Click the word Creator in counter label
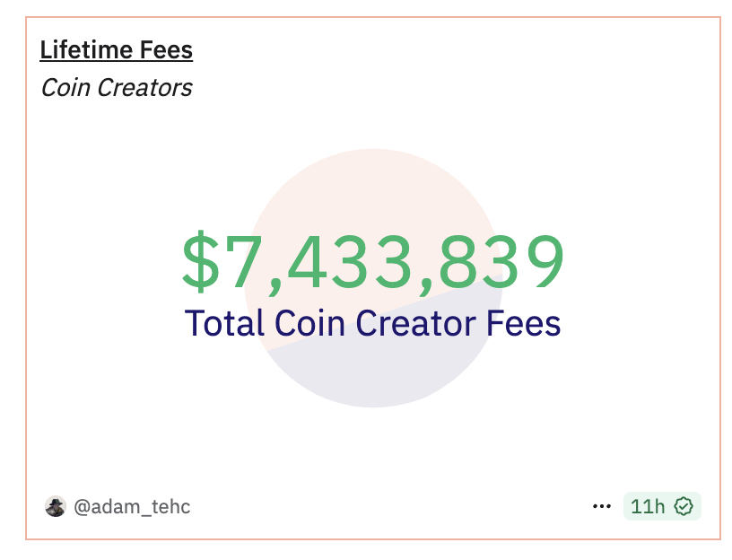Viewport: 732px width, 560px height. (x=416, y=323)
